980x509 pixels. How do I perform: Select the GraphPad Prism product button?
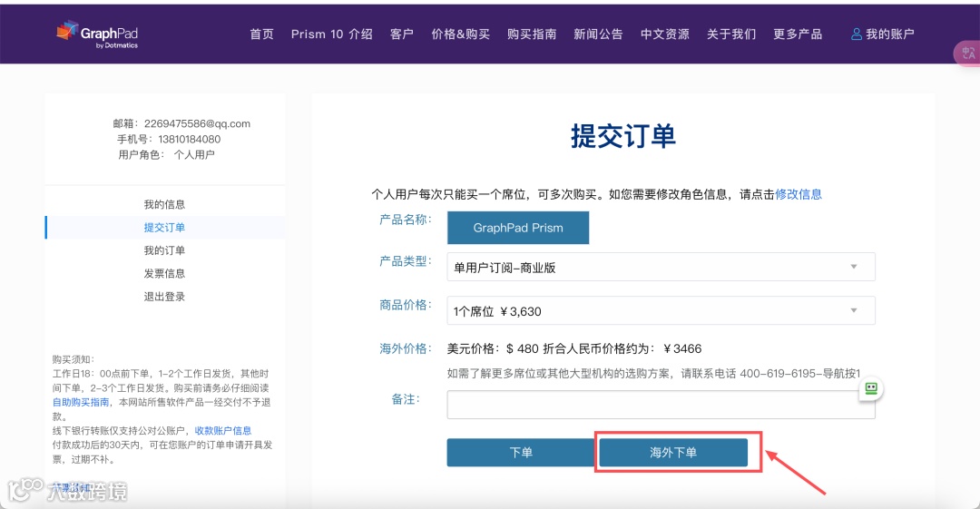(518, 228)
